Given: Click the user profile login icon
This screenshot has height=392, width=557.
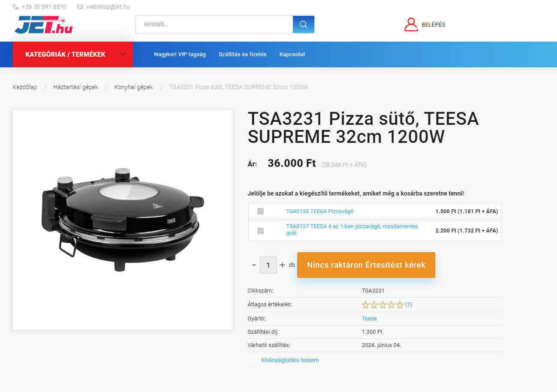Looking at the screenshot, I should pos(411,24).
